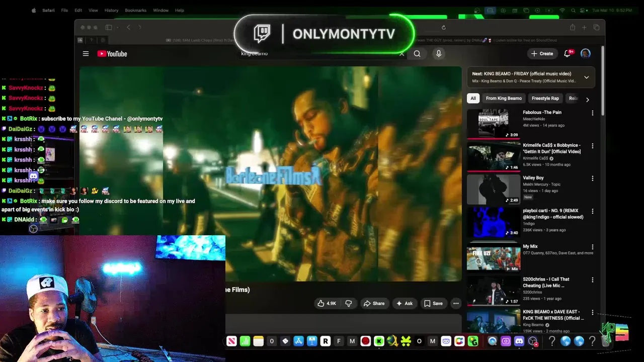Click the Share button under video
The height and width of the screenshot is (362, 644).
(374, 303)
